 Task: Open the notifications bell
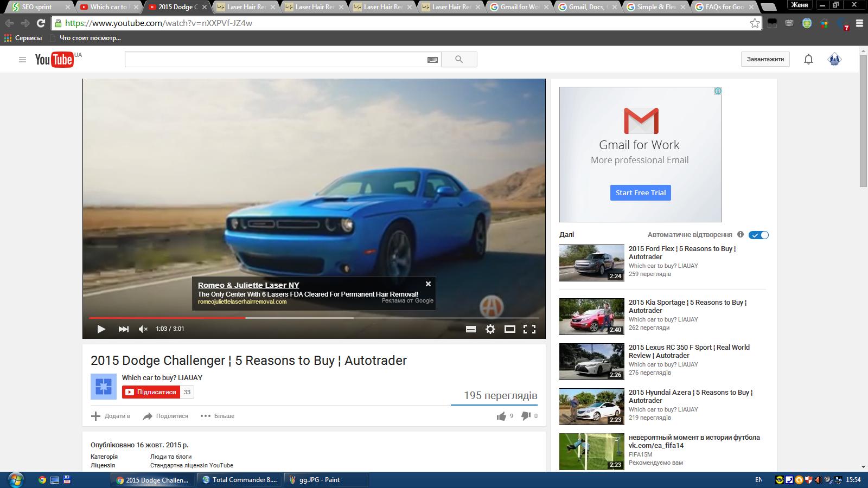(x=808, y=59)
